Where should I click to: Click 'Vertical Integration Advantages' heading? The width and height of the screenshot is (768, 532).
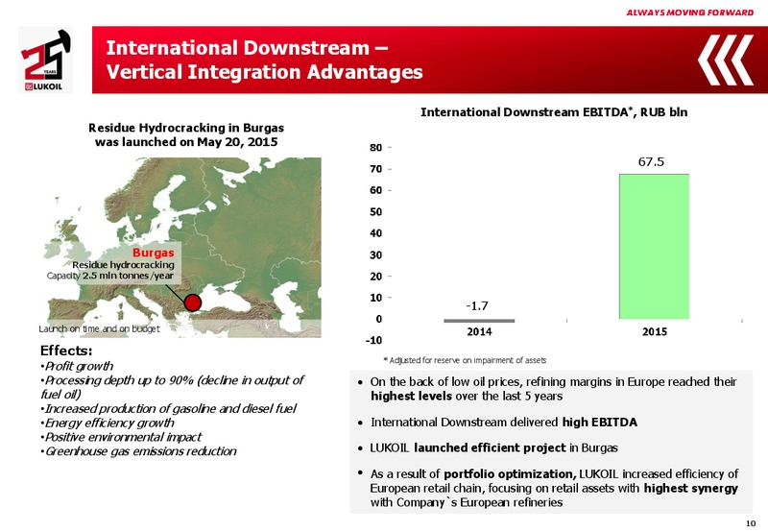pos(265,72)
